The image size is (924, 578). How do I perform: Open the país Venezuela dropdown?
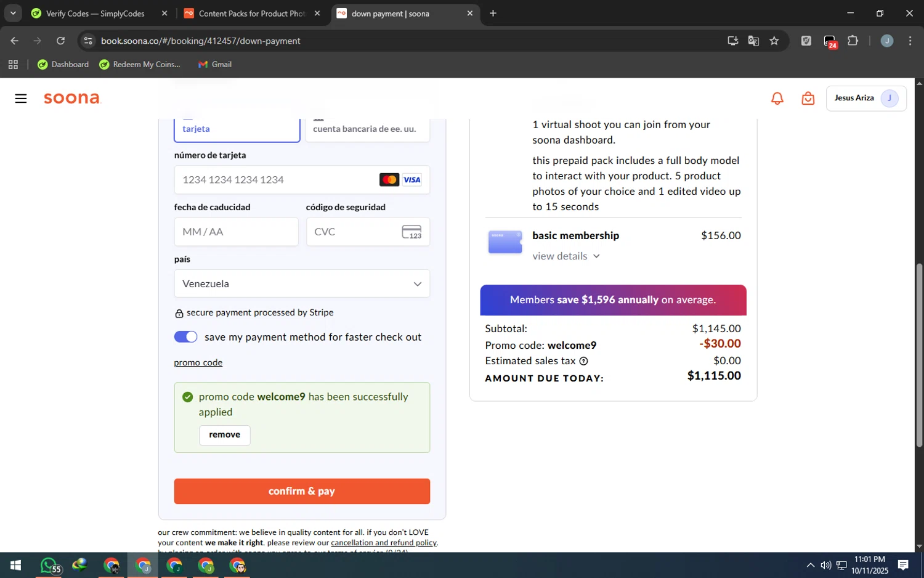click(x=302, y=283)
